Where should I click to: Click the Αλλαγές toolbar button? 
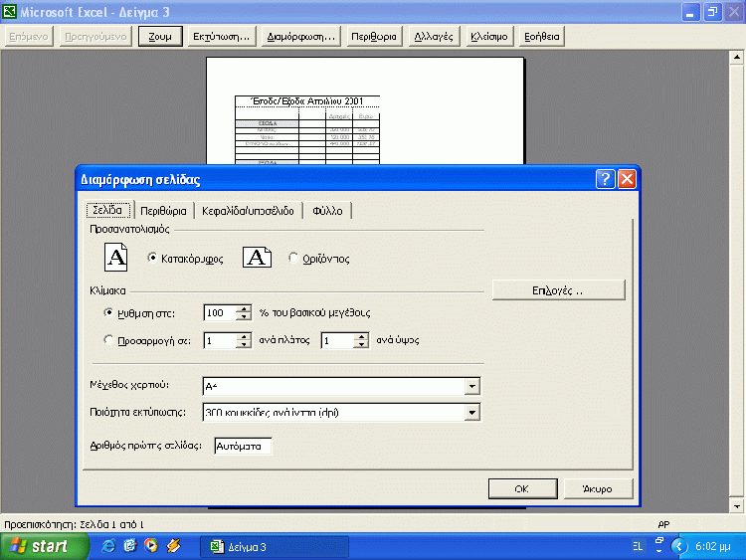(x=434, y=36)
